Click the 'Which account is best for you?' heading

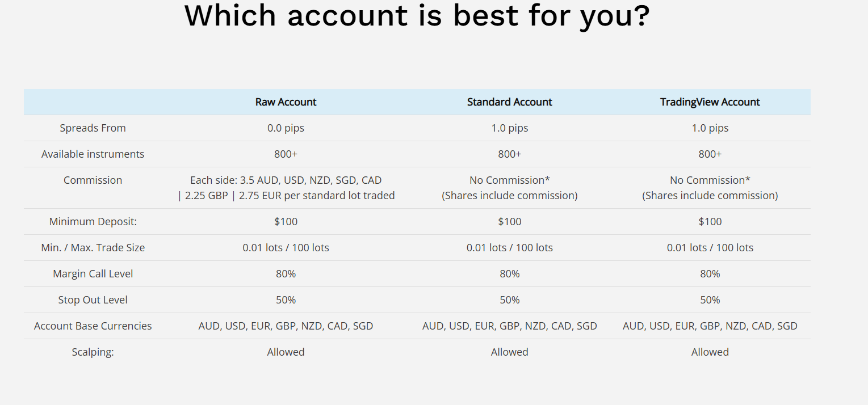(x=417, y=16)
